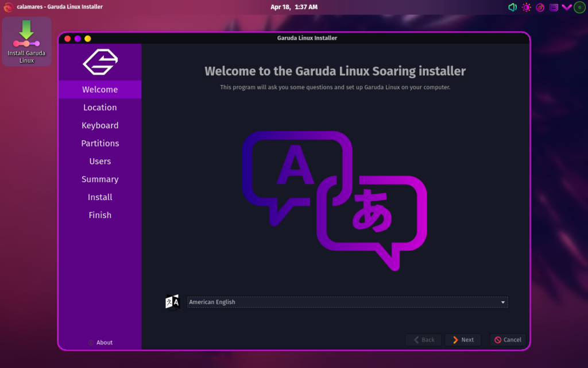This screenshot has width=588, height=368.
Task: Expand the system tray chevron arrow
Action: pos(566,7)
